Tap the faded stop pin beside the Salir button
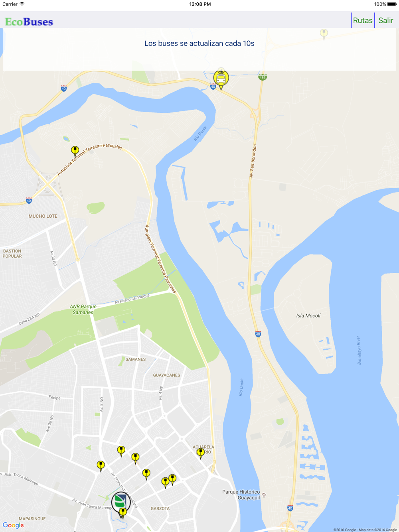The image size is (399, 532). pos(324,34)
